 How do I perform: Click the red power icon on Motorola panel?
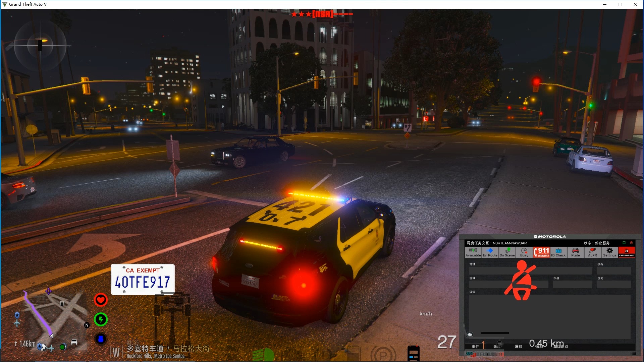[631, 243]
